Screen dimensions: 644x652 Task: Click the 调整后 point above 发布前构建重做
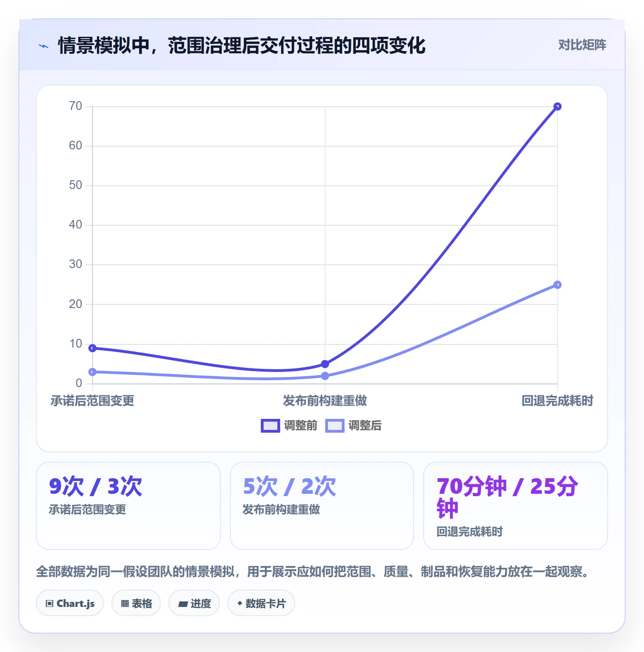325,376
